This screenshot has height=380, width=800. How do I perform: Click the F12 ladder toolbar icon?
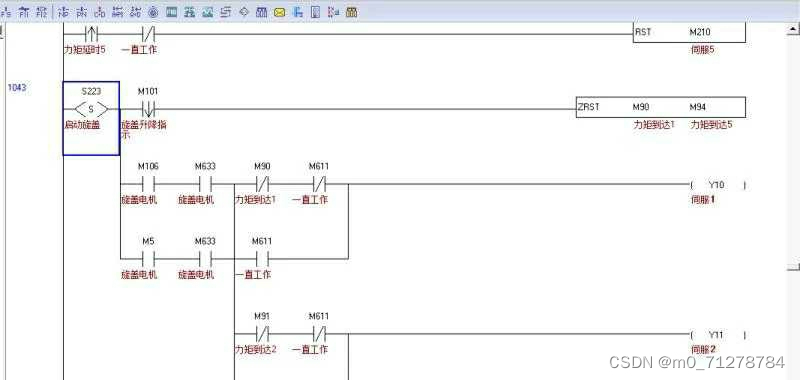coord(41,12)
